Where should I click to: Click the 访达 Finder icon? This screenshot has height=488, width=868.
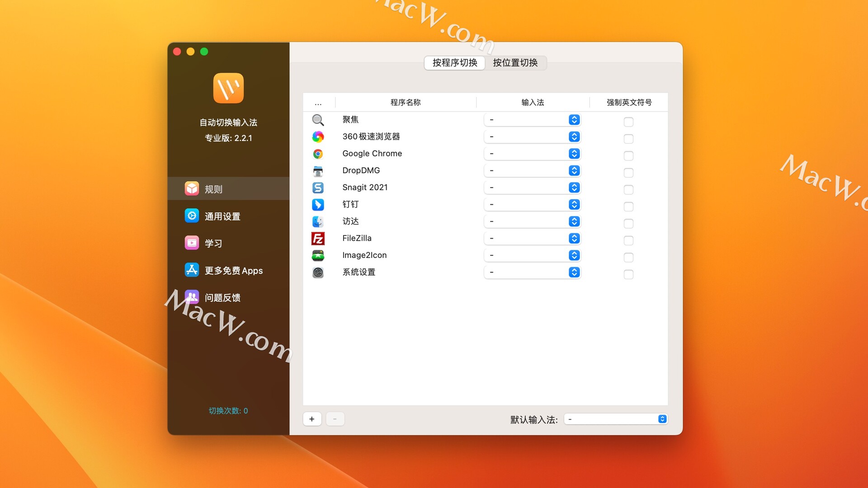pyautogui.click(x=318, y=221)
